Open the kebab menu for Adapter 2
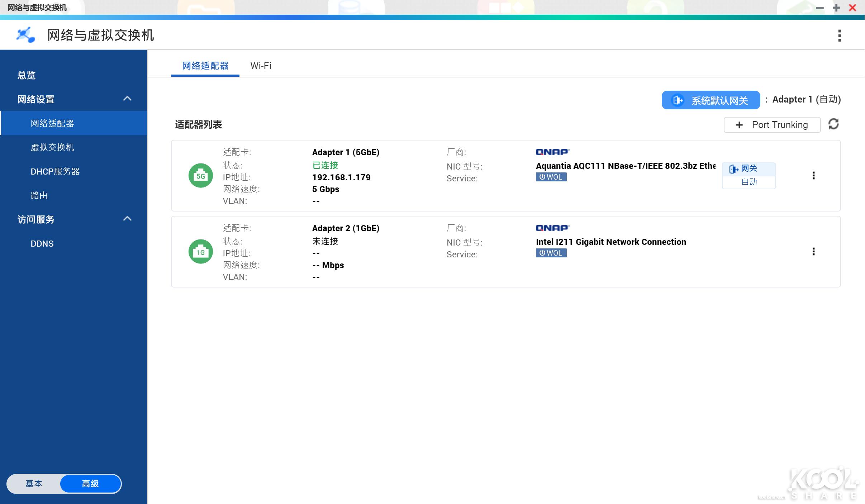 coord(814,251)
